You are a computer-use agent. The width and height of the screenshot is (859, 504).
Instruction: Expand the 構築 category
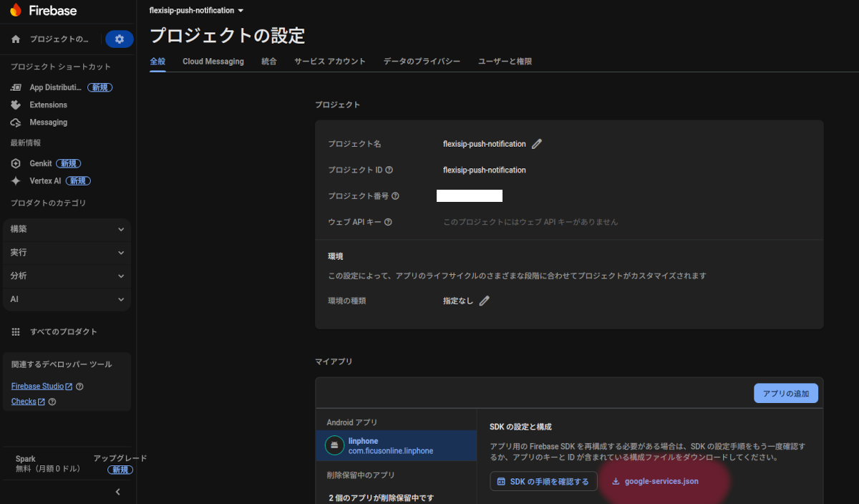coord(67,229)
